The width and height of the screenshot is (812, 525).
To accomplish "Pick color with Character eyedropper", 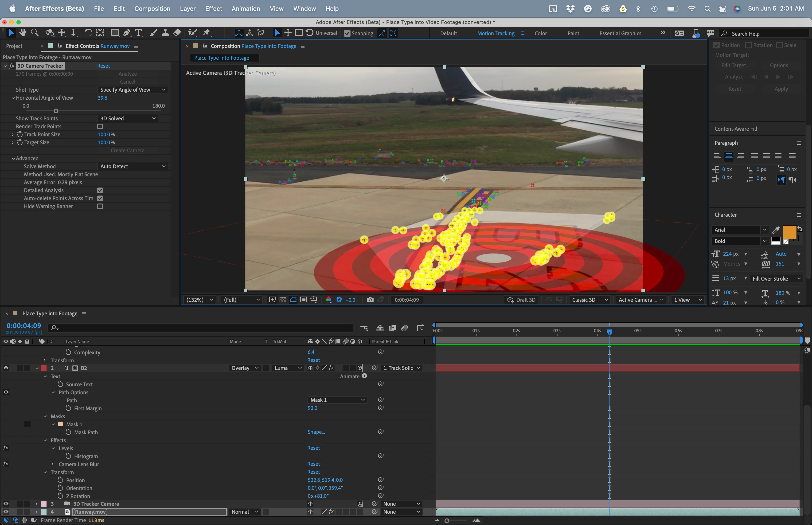I will click(x=776, y=230).
